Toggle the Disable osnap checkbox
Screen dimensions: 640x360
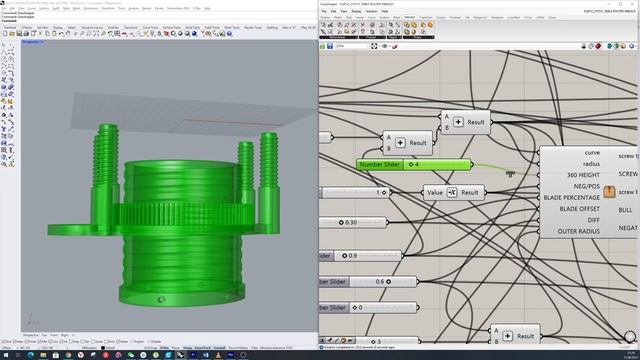pyautogui.click(x=149, y=341)
